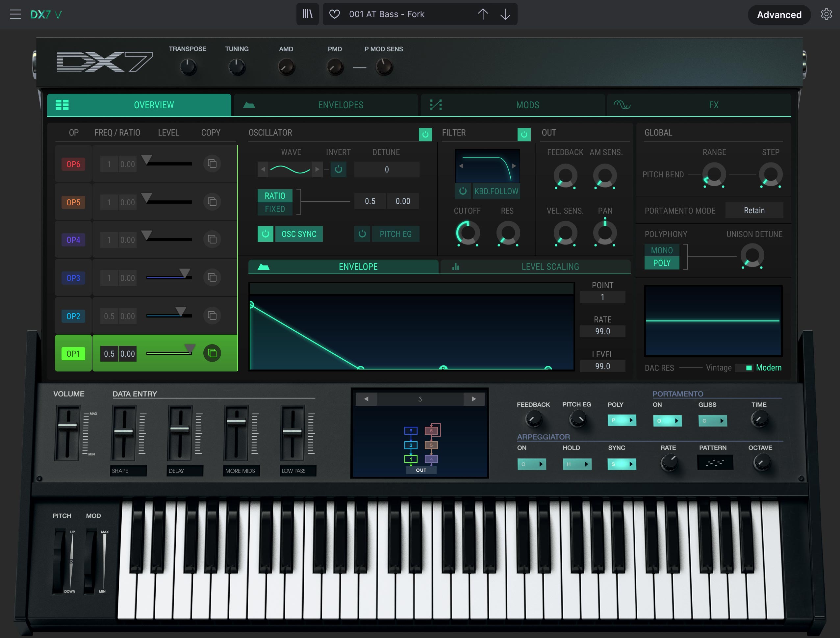Open settings gear icon
The width and height of the screenshot is (840, 638).
(826, 14)
